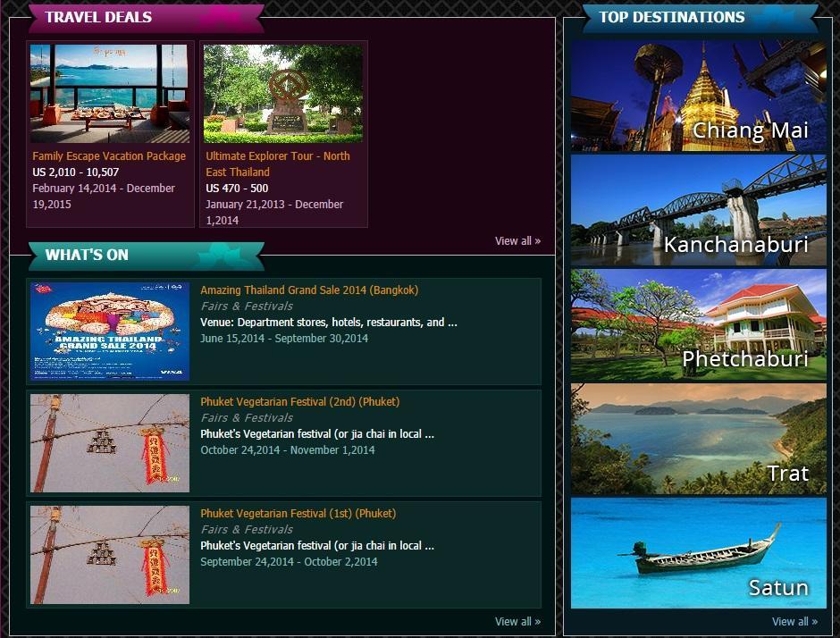
Task: Click the Ultimate Explorer Tour monument photo
Action: coord(282,93)
